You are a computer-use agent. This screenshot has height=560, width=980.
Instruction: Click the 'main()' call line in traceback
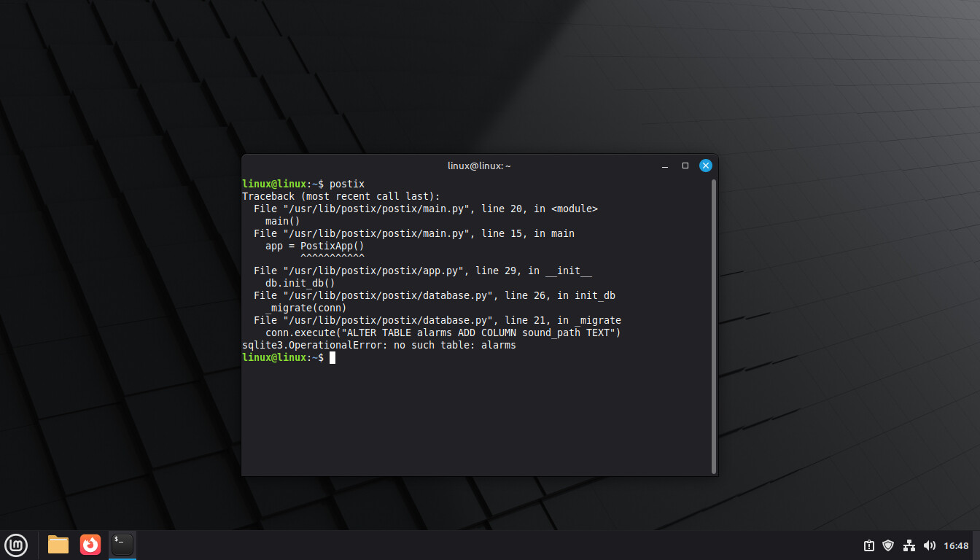click(283, 221)
